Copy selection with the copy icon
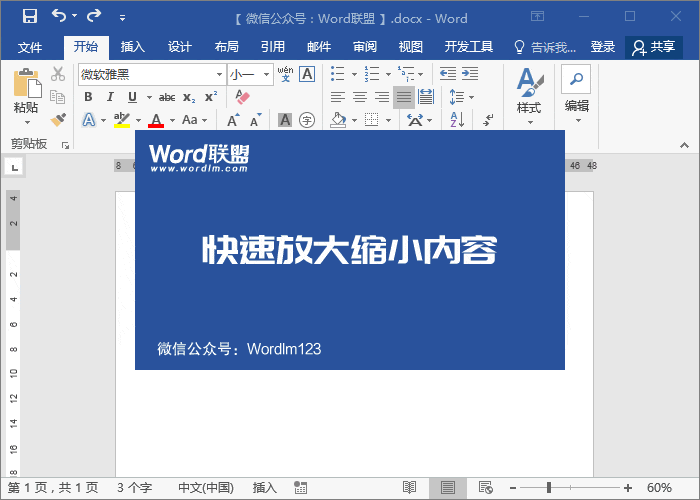Image resolution: width=700 pixels, height=500 pixels. (x=58, y=97)
